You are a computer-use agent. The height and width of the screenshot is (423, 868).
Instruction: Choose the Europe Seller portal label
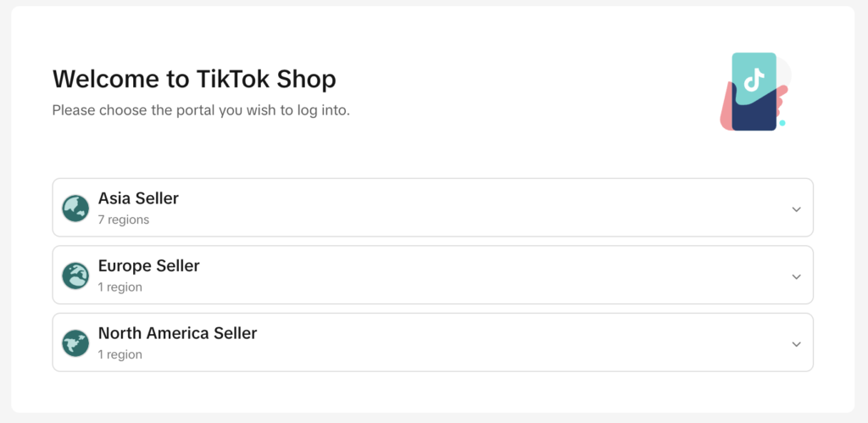click(x=148, y=266)
